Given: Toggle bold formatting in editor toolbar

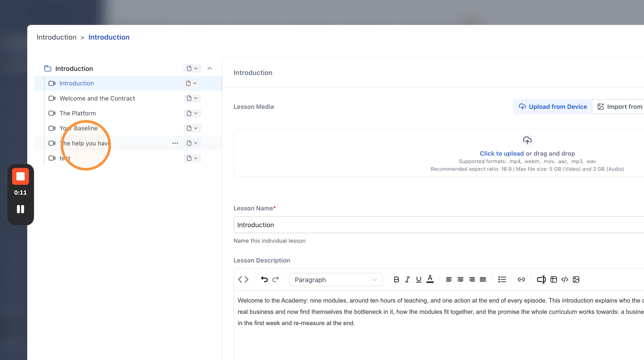Looking at the screenshot, I should [x=396, y=280].
